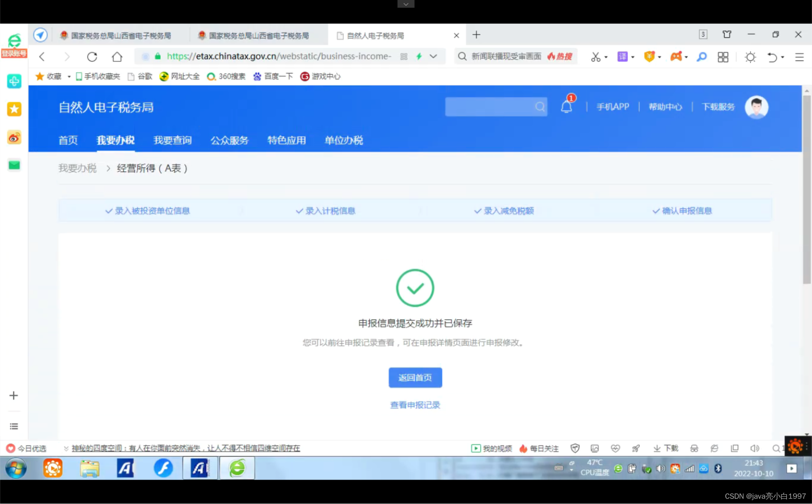Click the user avatar on tax site
This screenshot has height=504, width=812.
tap(756, 107)
